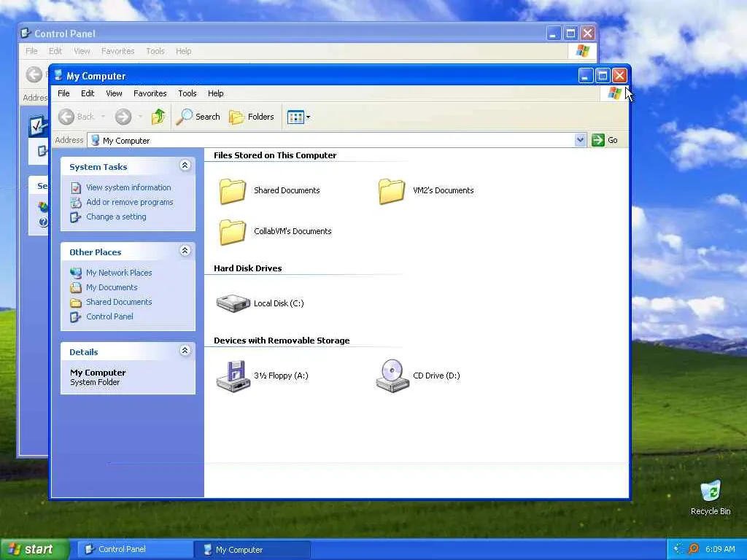Click the My Documents sidebar icon
Image resolution: width=747 pixels, height=560 pixels.
pos(76,287)
